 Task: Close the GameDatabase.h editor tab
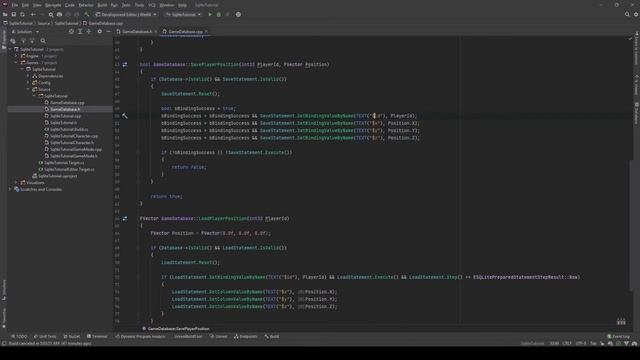pyautogui.click(x=156, y=31)
